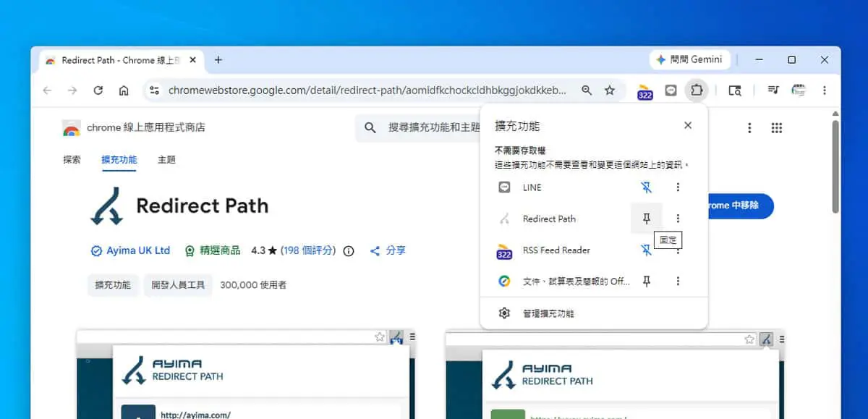The height and width of the screenshot is (419, 868).
Task: Click the zoom magnifier icon in address bar
Action: (587, 90)
